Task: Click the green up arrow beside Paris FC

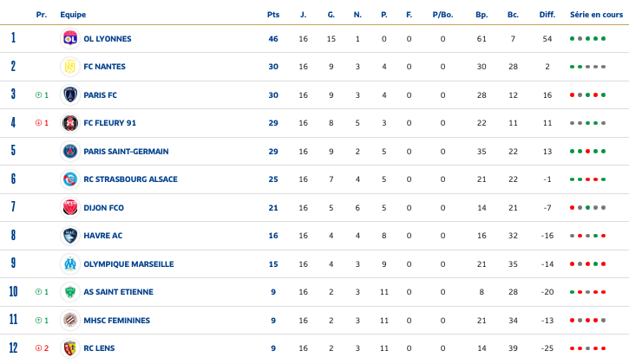Action: point(38,95)
